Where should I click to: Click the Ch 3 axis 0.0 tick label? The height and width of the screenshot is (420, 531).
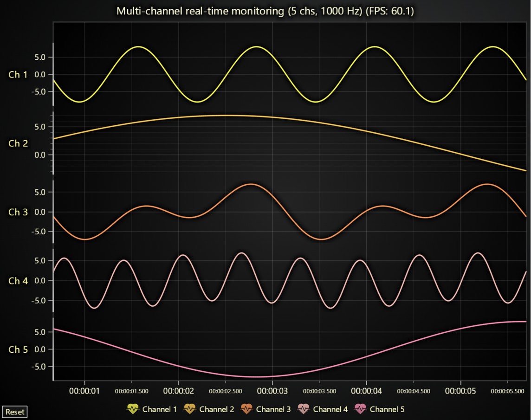tap(40, 212)
